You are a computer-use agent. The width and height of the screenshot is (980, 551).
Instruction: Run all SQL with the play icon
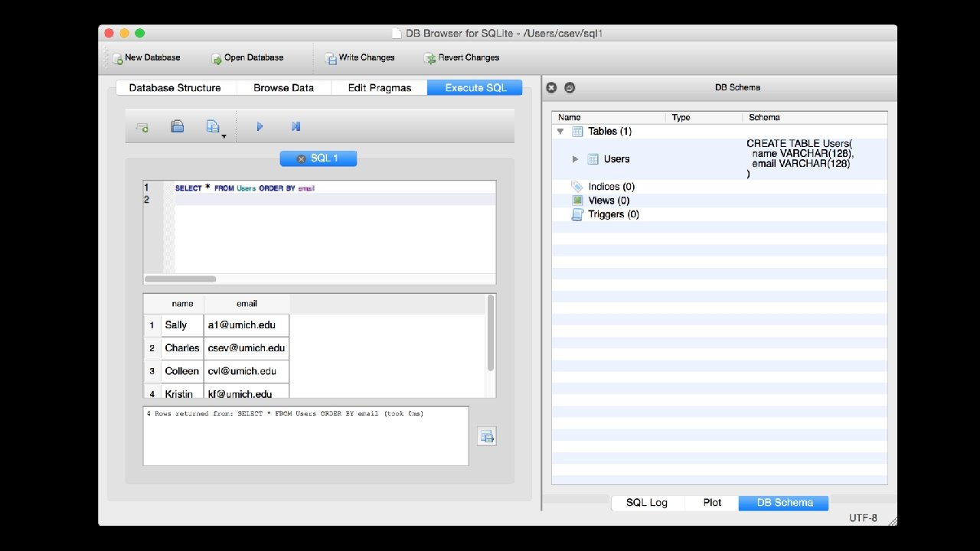point(260,127)
